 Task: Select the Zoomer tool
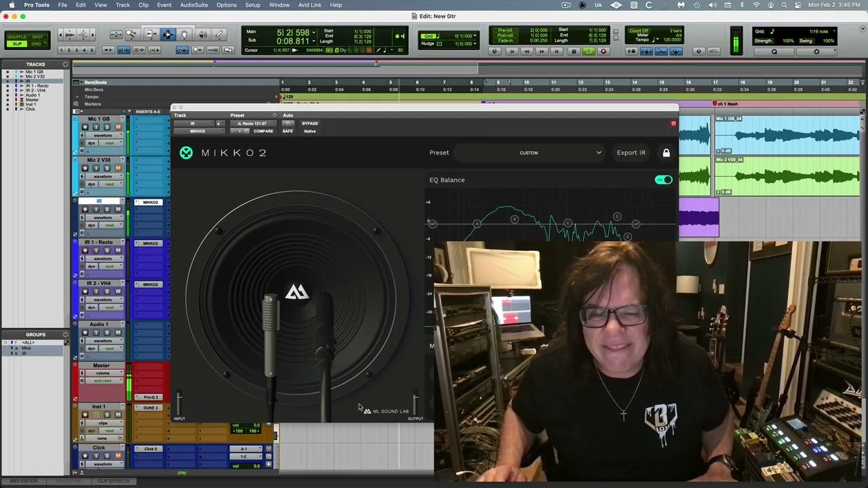132,34
